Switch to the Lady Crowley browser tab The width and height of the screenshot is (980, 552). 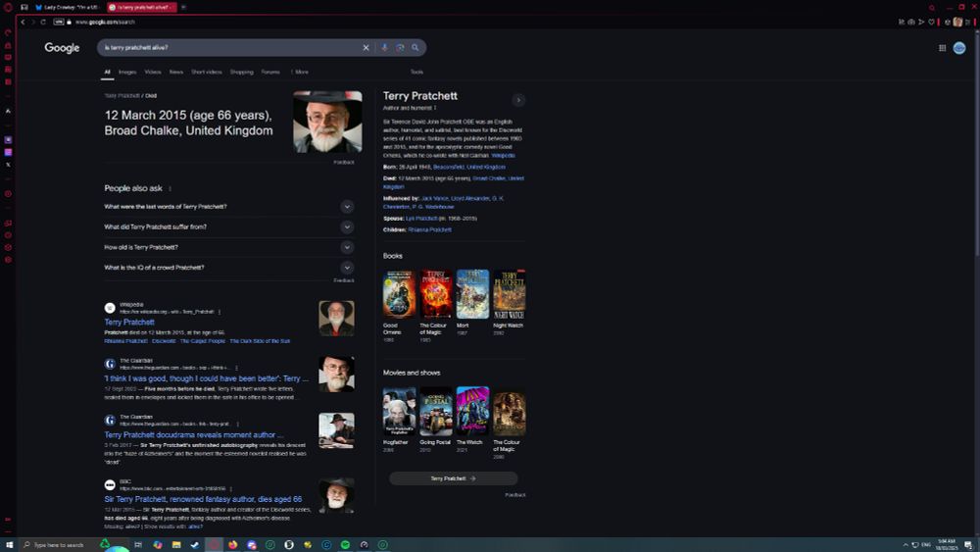[68, 7]
